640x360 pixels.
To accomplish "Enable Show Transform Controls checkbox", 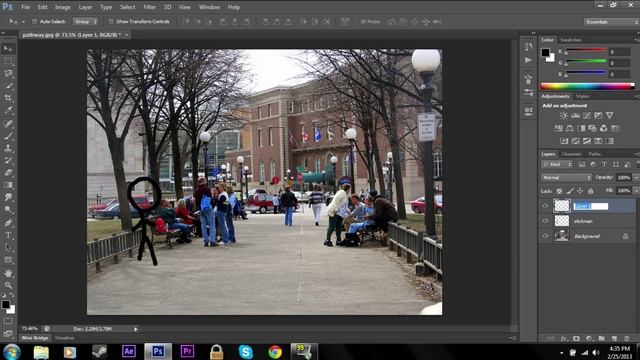I will tap(111, 22).
